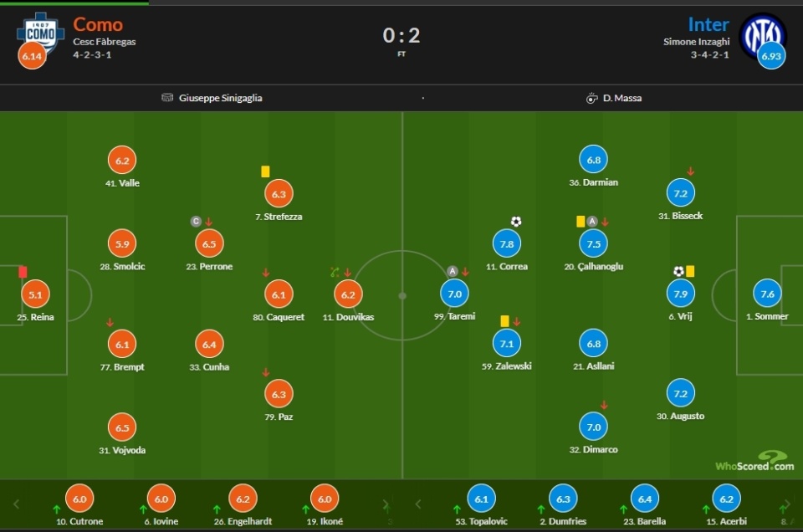The height and width of the screenshot is (532, 803).
Task: Click the stadium icon beside Giuseppe Sinigaglia
Action: click(167, 97)
